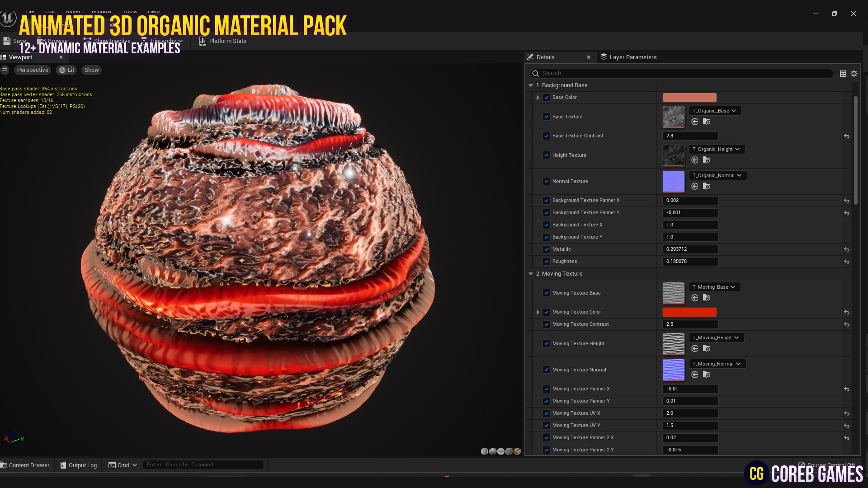Uncheck the Moving Texture Contrast checkbox
Screen dimensions: 868x488
pos(547,324)
